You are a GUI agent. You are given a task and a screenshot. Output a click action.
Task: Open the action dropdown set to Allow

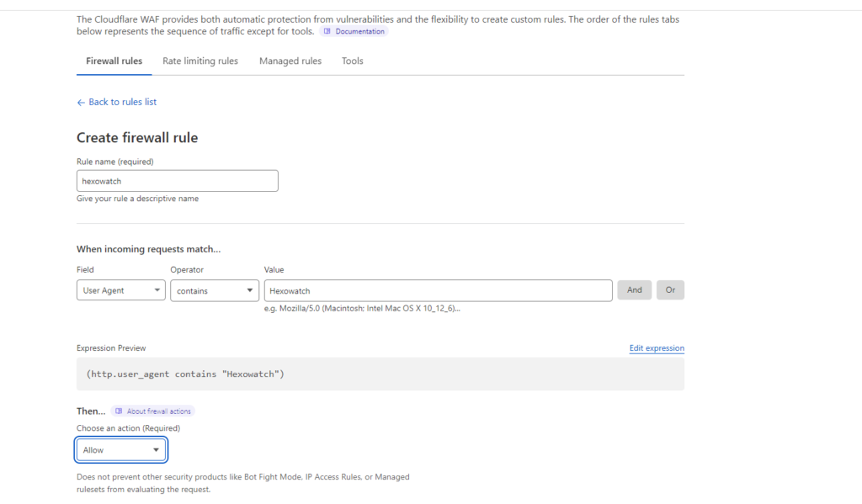click(x=121, y=450)
